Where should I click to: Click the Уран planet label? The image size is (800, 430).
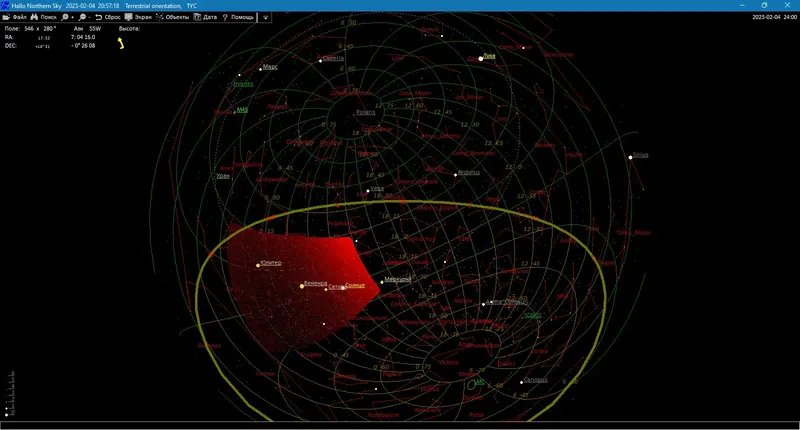[x=223, y=176]
